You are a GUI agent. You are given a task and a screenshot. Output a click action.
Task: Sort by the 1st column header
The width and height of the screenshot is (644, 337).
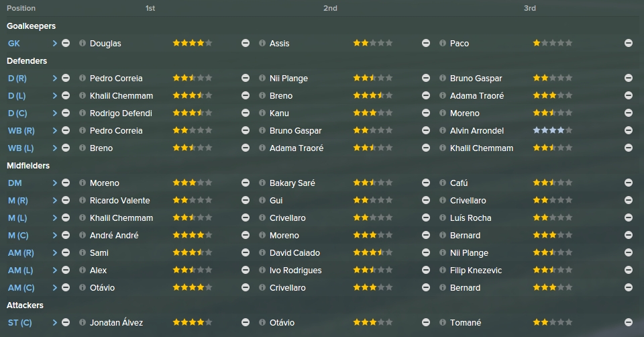[150, 8]
